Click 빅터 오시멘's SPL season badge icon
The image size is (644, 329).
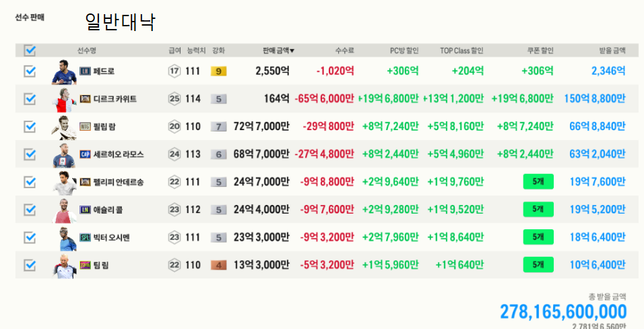pos(85,237)
